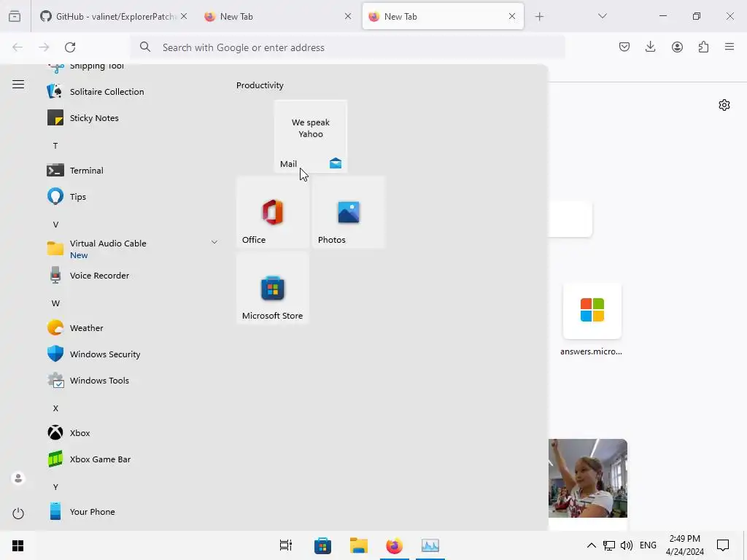This screenshot has height=560, width=747.
Task: Reload the current page
Action: click(x=70, y=47)
